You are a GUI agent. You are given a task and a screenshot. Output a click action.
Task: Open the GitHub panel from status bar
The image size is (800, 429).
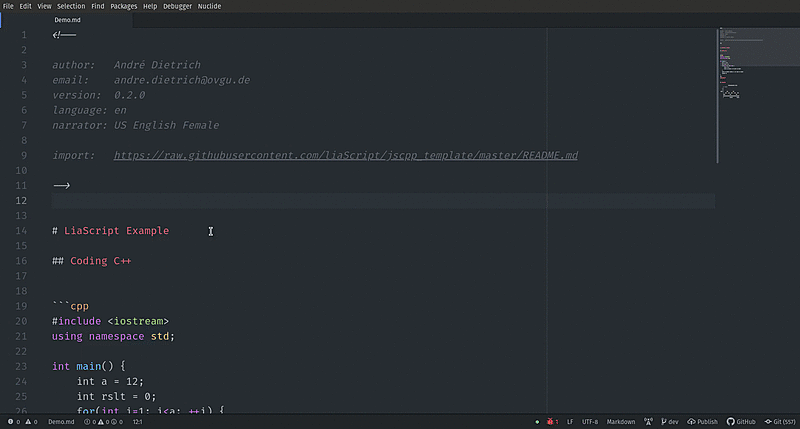pos(741,422)
